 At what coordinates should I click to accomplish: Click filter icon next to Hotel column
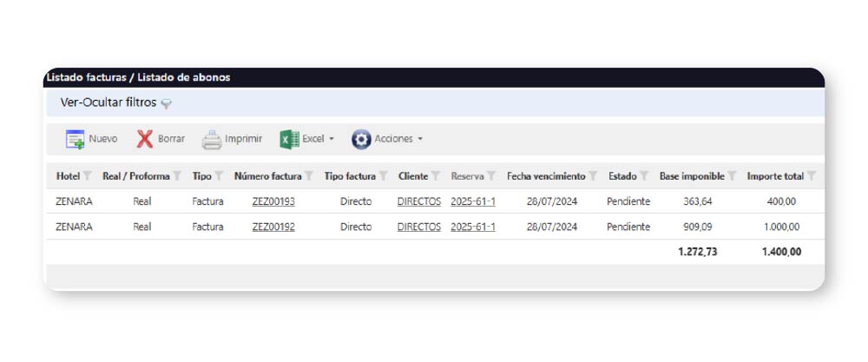pyautogui.click(x=87, y=176)
